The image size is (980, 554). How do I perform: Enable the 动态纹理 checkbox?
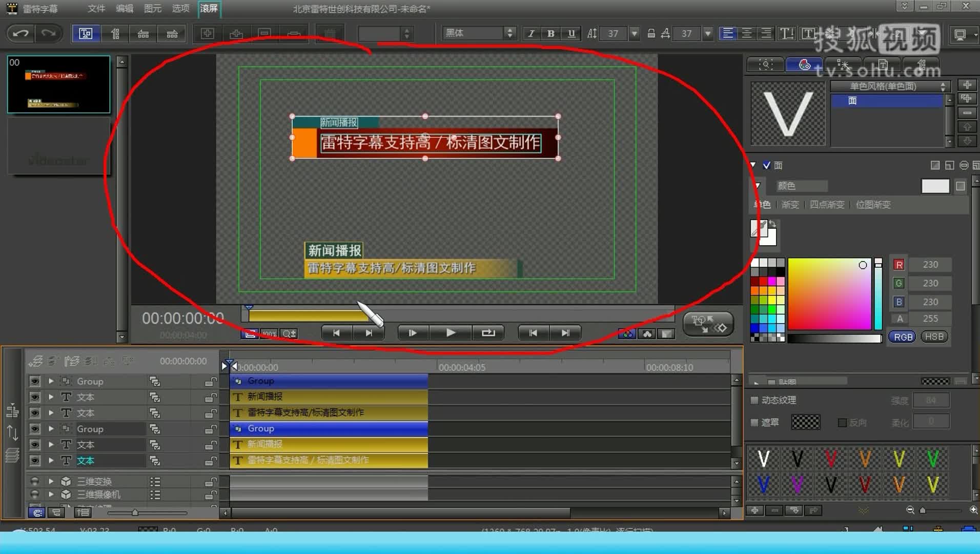[x=754, y=400]
